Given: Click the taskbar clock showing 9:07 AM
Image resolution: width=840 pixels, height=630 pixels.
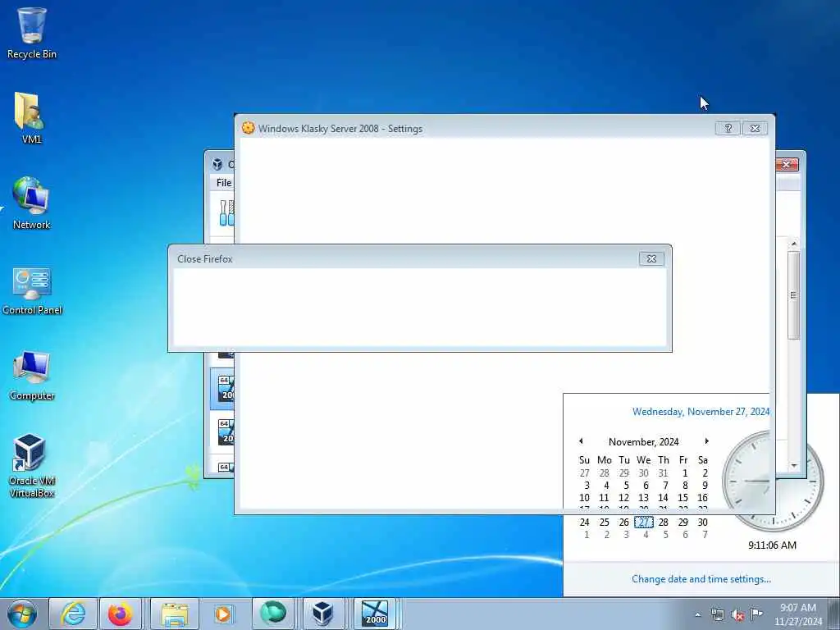Looking at the screenshot, I should 797,614.
